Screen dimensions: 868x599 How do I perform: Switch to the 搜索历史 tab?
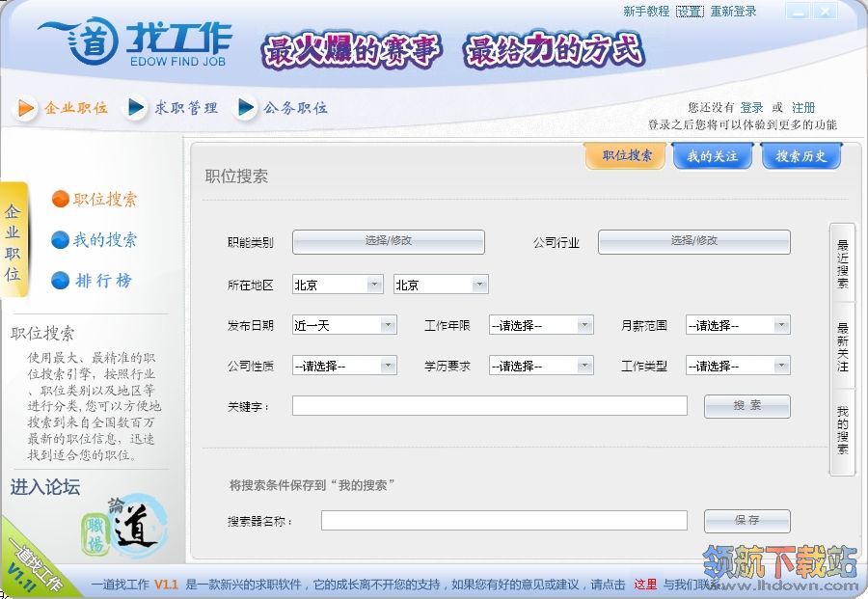(800, 156)
